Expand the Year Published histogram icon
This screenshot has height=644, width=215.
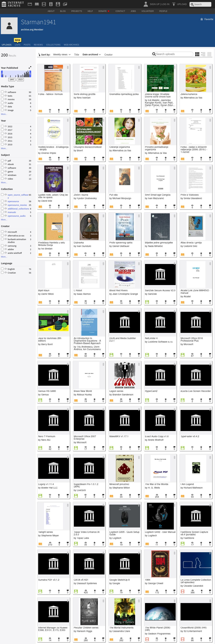click(30, 68)
